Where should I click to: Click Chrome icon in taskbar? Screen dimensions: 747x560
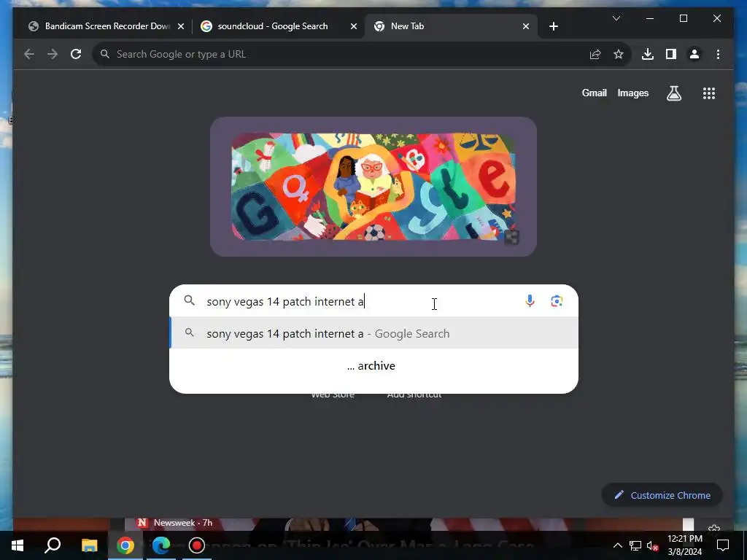125,545
